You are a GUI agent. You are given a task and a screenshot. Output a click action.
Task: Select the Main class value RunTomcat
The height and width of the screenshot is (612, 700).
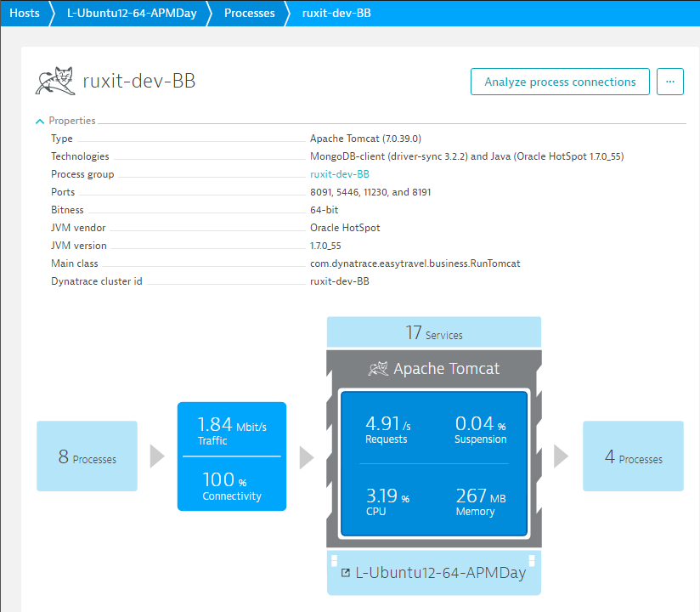[x=415, y=263]
